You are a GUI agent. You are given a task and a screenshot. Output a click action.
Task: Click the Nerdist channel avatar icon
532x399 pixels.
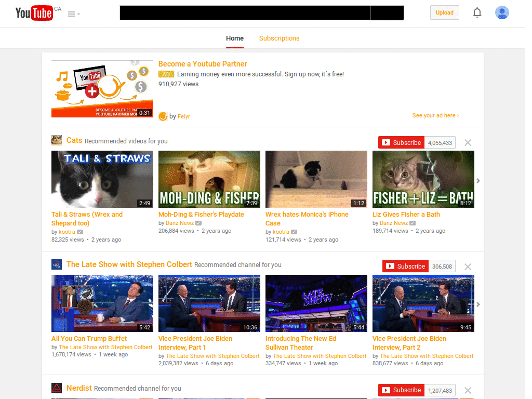click(57, 388)
